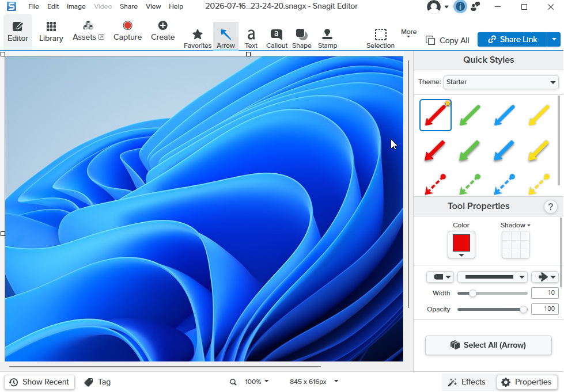This screenshot has height=392, width=564.
Task: Expand the arrow end style dropdown
Action: click(545, 277)
